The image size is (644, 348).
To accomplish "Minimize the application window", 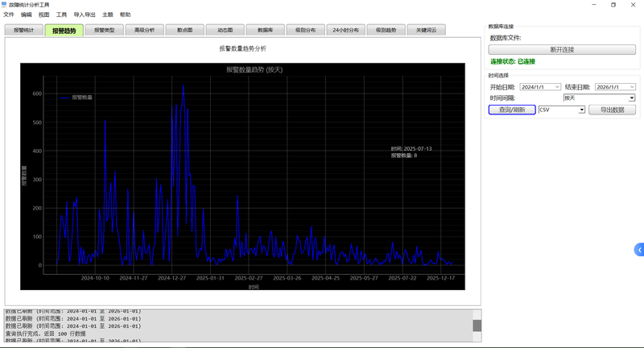I will click(594, 5).
